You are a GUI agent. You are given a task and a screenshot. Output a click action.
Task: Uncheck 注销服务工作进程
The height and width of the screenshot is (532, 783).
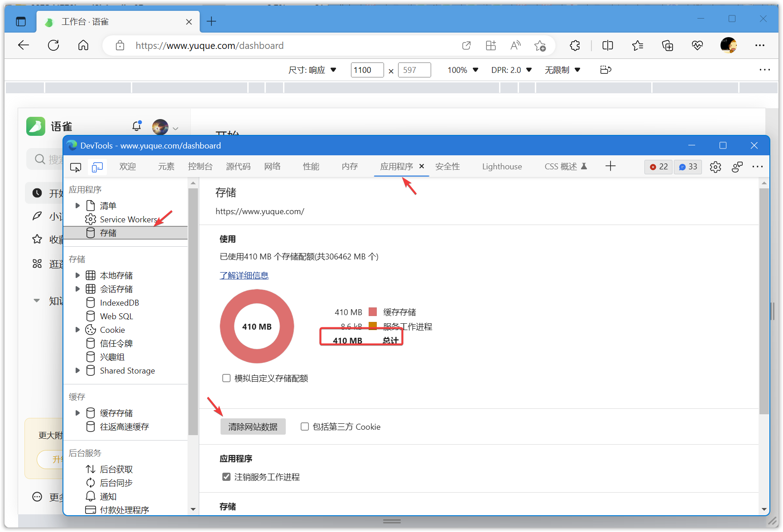[x=226, y=476]
